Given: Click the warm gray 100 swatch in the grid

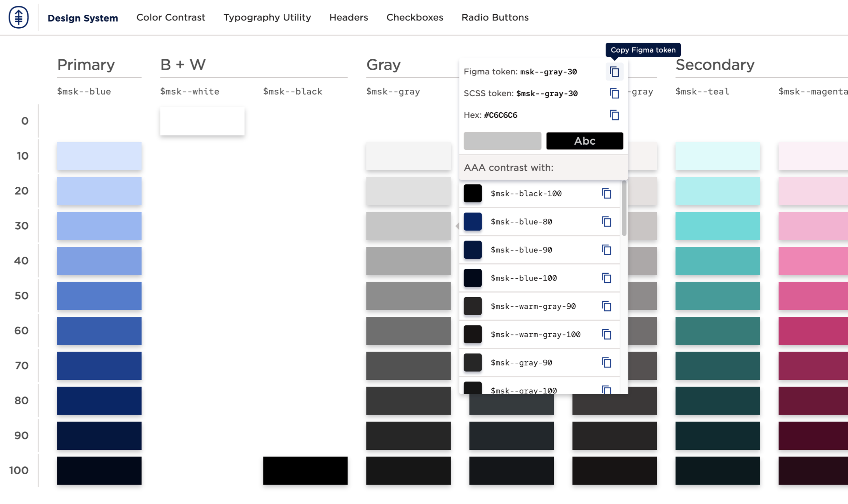Looking at the screenshot, I should click(x=614, y=471).
